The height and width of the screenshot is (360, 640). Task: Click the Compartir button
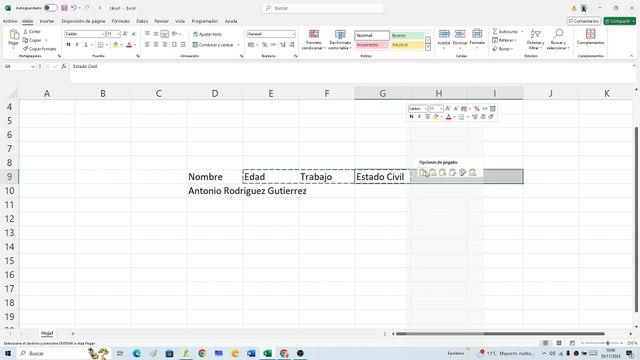pyautogui.click(x=620, y=21)
